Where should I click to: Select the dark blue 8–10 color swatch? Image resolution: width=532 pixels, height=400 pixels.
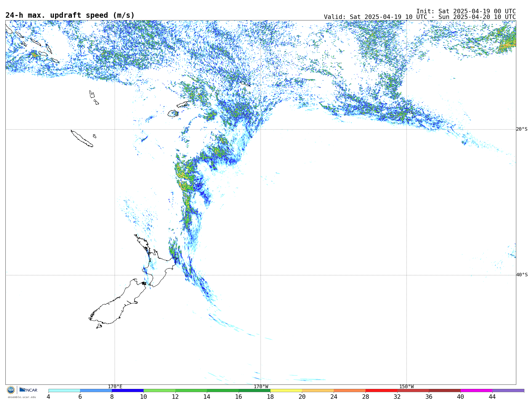[x=128, y=391]
